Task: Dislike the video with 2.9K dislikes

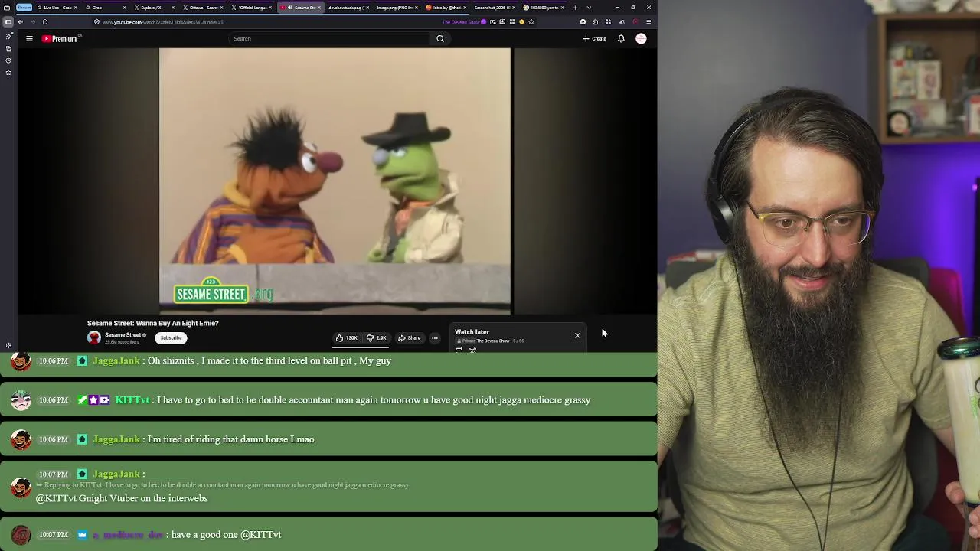Action: coord(377,338)
